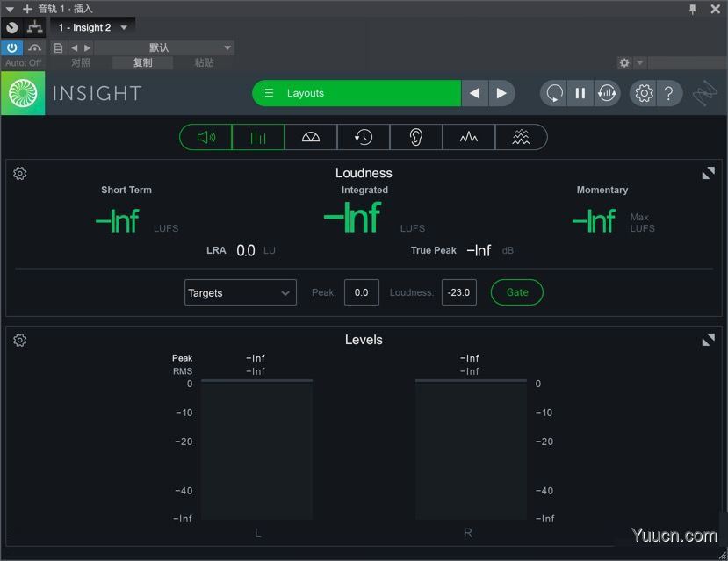
Task: Click the meter refresh icon beside pause
Action: pyautogui.click(x=607, y=93)
